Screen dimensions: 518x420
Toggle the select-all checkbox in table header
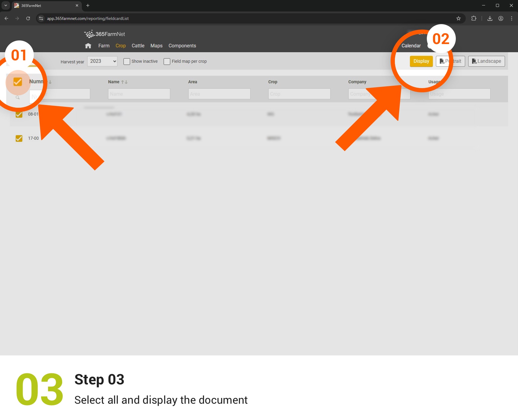click(x=18, y=82)
